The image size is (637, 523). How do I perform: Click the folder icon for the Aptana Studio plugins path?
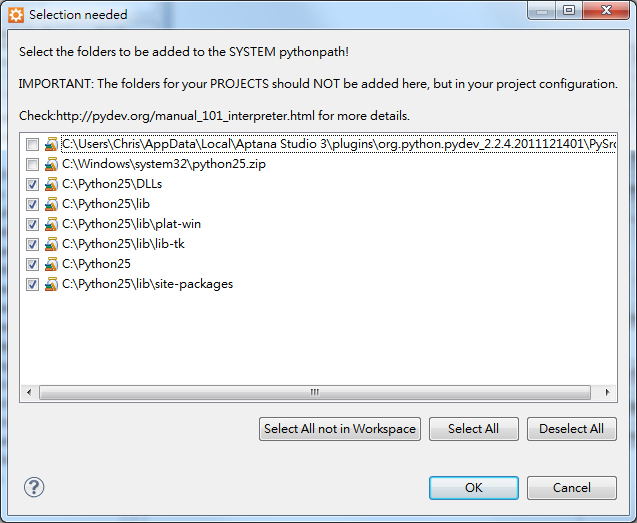pyautogui.click(x=51, y=144)
